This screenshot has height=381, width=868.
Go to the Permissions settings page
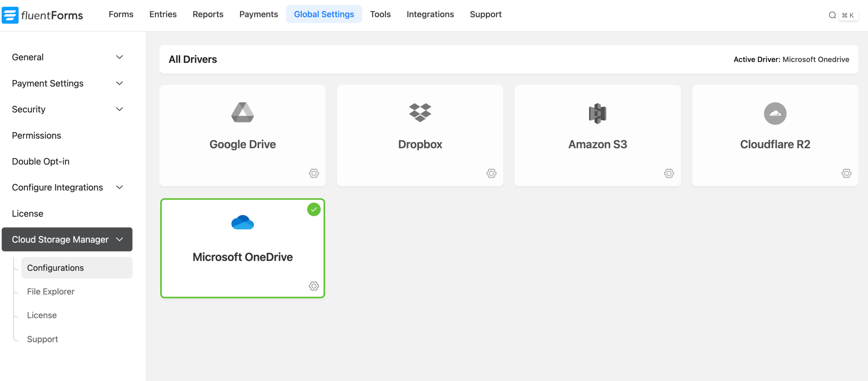coord(37,136)
